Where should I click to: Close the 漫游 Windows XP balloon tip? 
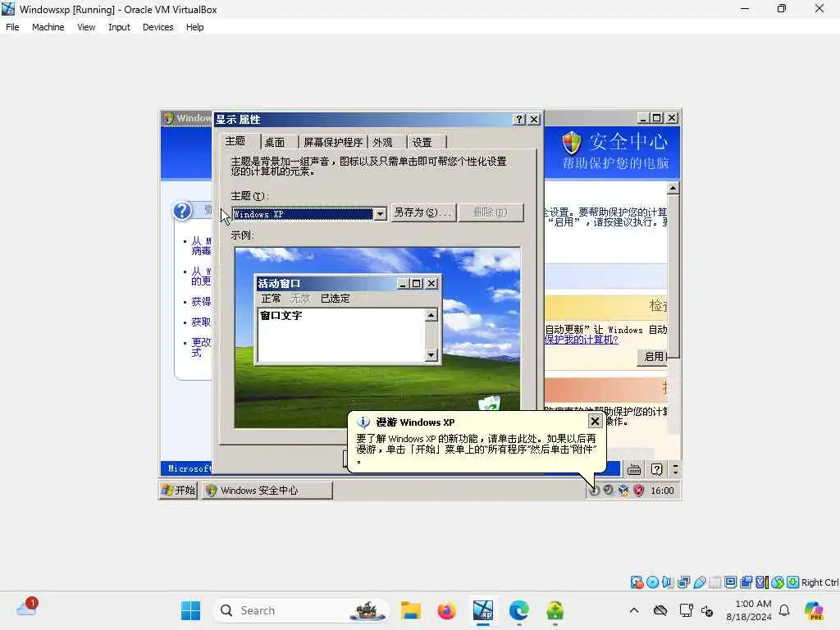(x=595, y=422)
